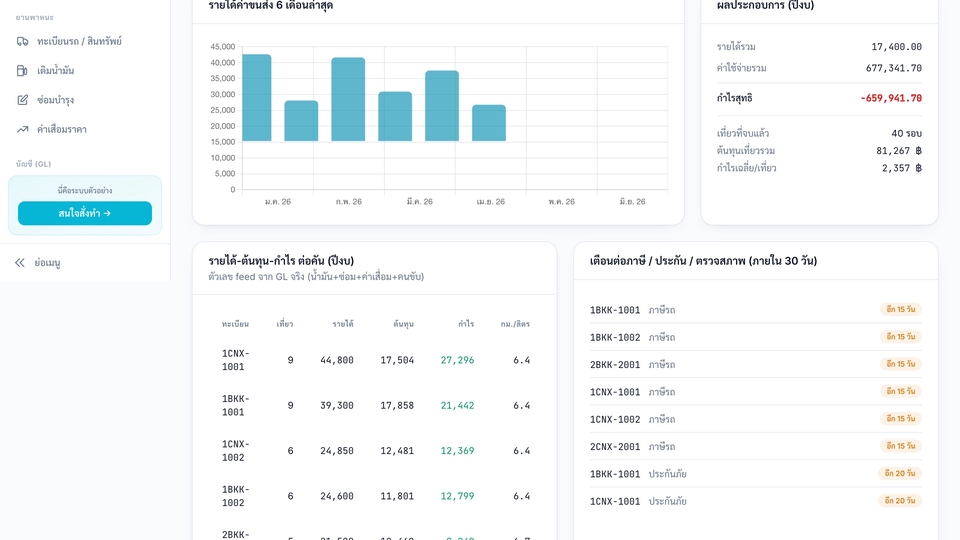The width and height of the screenshot is (960, 540).
Task: Click the truck icon for ทะเบียนรถ / สินทรัพย์
Action: 23,42
